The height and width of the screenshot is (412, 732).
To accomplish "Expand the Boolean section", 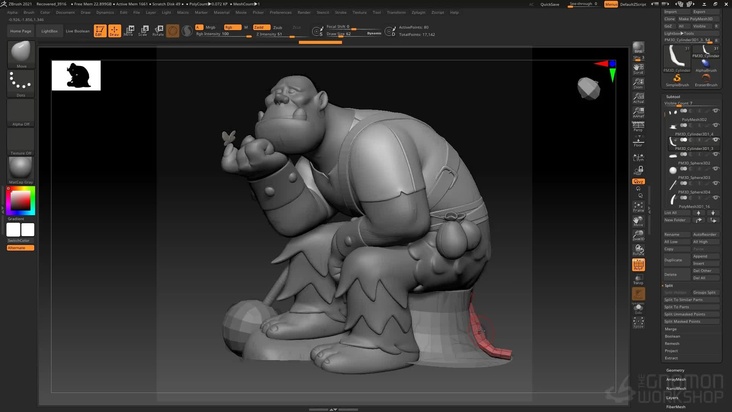I will tap(672, 336).
